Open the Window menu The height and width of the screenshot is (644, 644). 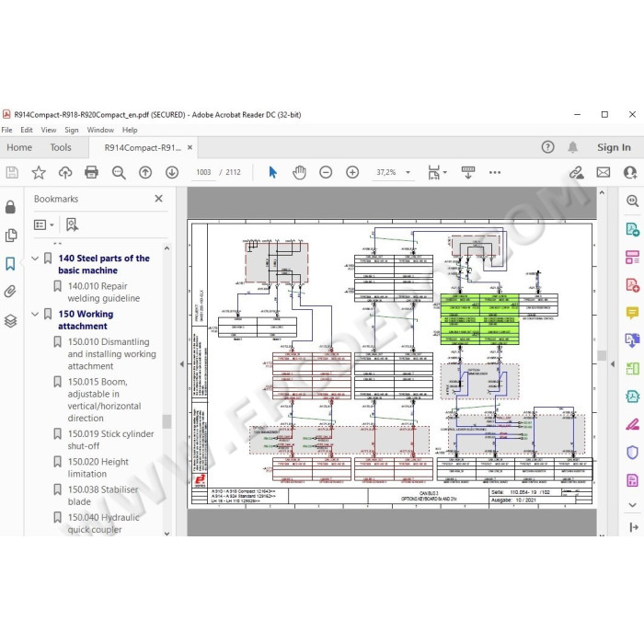pyautogui.click(x=100, y=131)
